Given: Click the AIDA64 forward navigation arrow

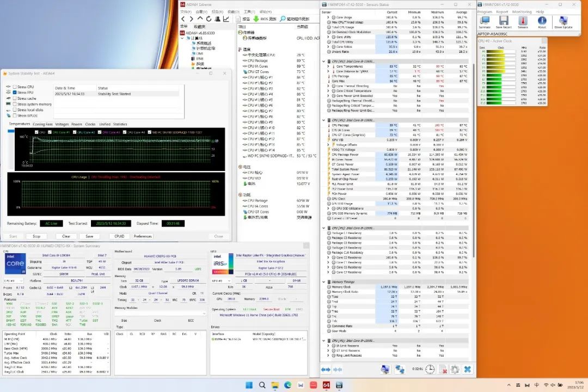Looking at the screenshot, I should tap(191, 19).
